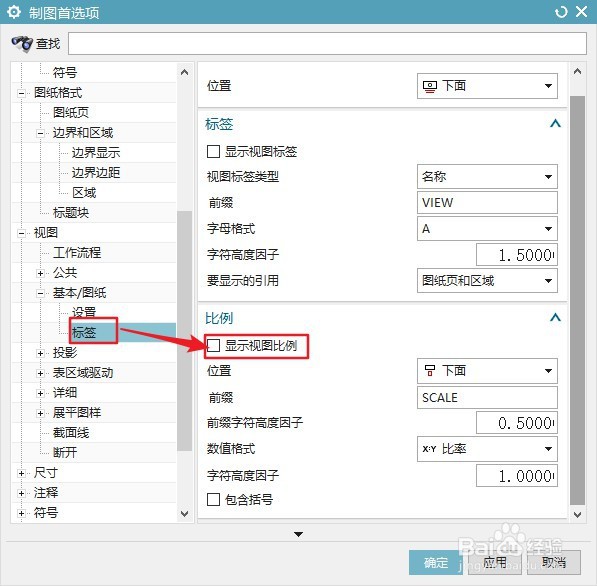The height and width of the screenshot is (586, 597).
Task: Expand the 公共 tree node
Action: click(40, 273)
